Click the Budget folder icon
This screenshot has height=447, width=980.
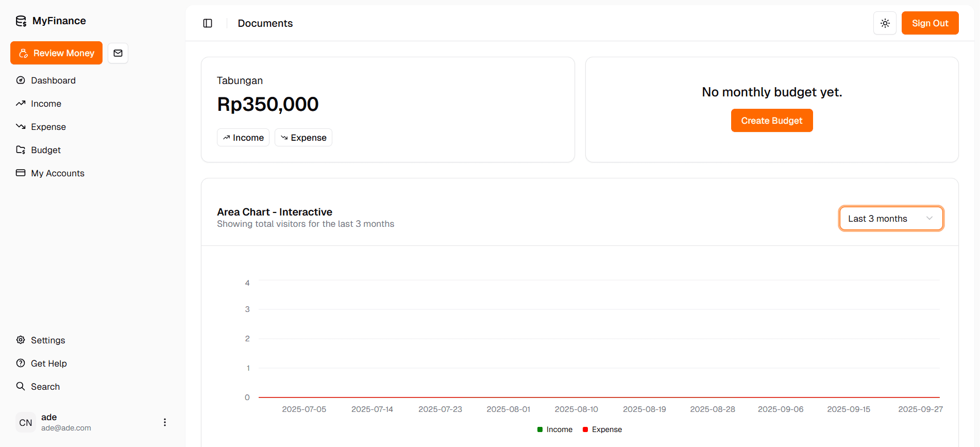[21, 150]
